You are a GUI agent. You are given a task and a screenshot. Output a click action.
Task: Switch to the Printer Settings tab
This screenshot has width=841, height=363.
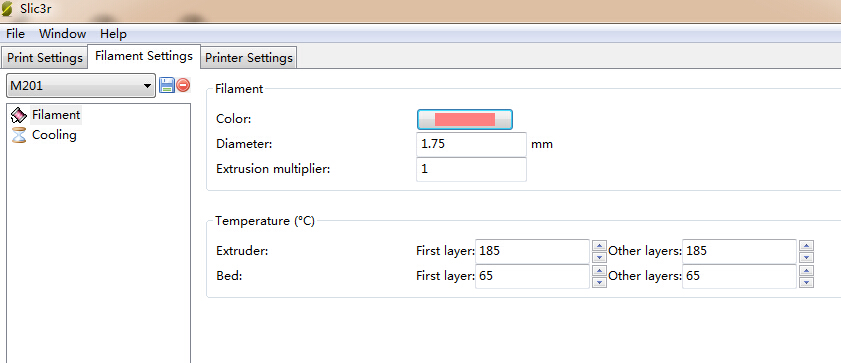pyautogui.click(x=249, y=58)
